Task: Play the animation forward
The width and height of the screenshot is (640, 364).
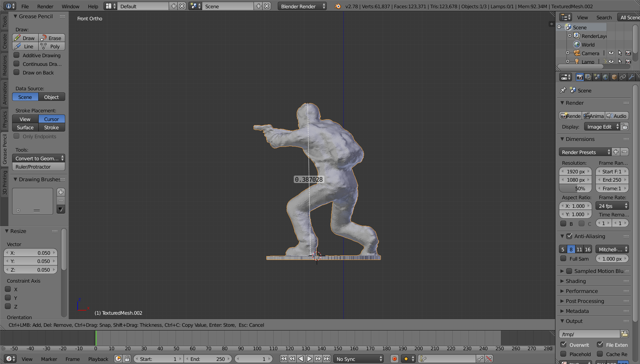Action: pyautogui.click(x=309, y=359)
